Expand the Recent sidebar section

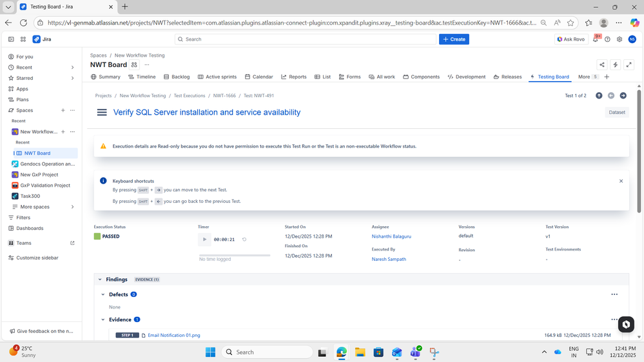point(72,67)
